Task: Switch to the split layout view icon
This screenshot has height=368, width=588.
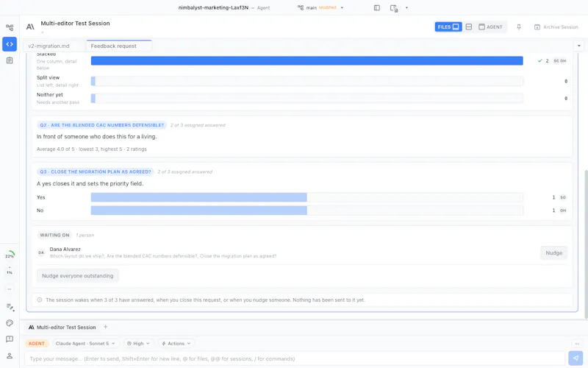Action: pos(469,26)
